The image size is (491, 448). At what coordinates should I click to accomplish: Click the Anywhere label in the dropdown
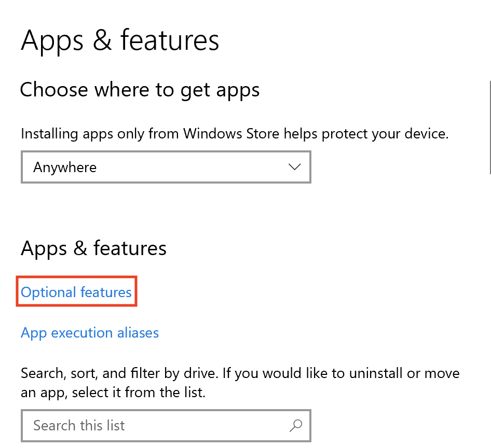click(65, 167)
